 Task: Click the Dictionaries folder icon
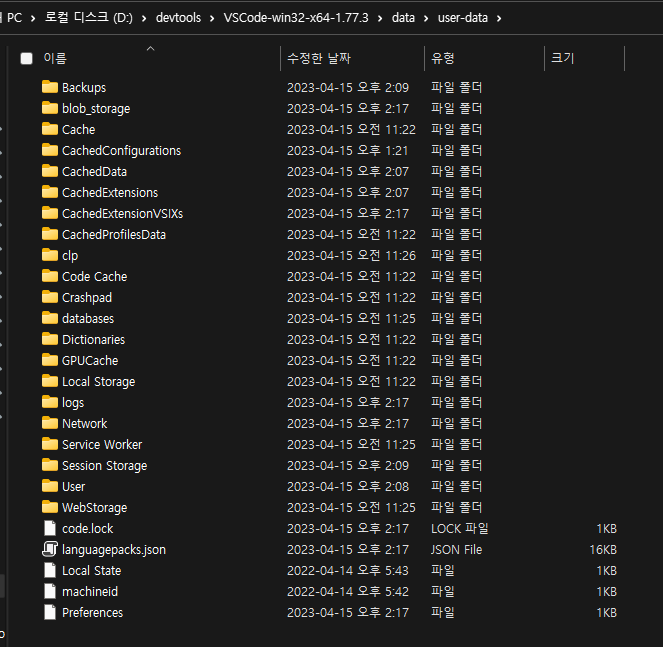coord(50,339)
